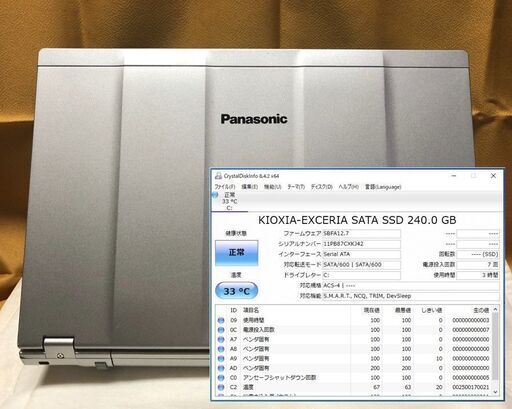Minimize the CrystalDiskInfo window

(x=454, y=176)
